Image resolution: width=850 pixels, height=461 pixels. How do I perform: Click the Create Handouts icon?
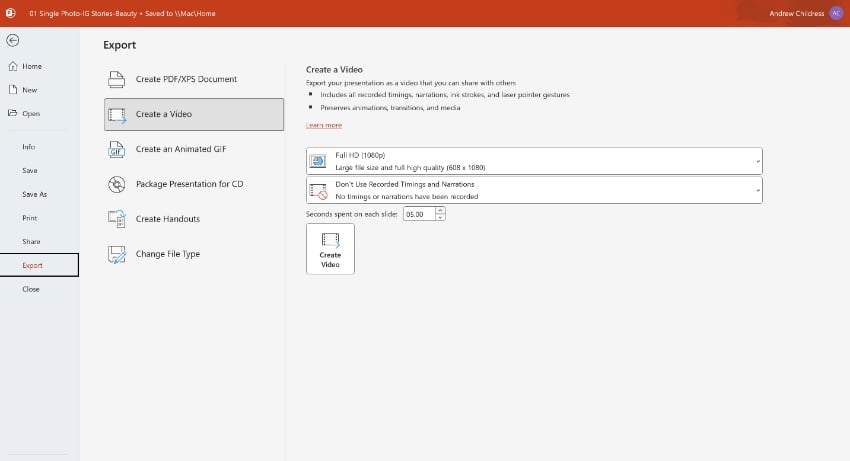[x=117, y=219]
